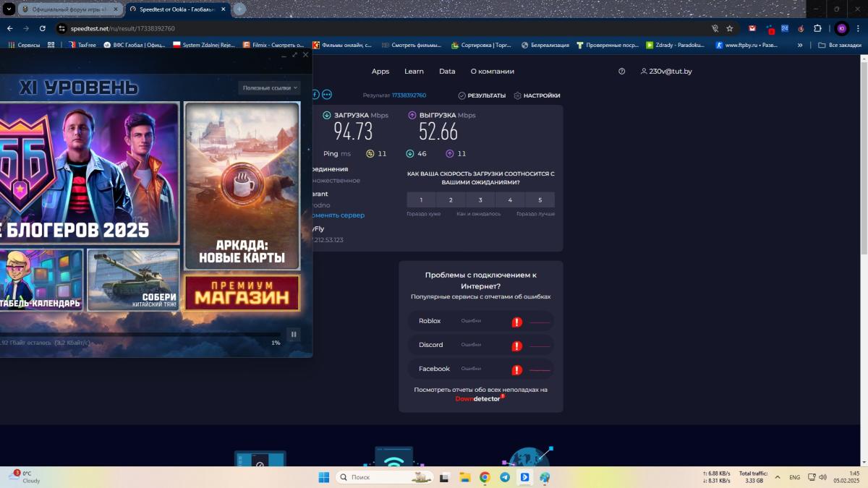868x488 pixels.
Task: Open the РЕЗУЛЬТАТЫ results history
Action: (x=482, y=95)
